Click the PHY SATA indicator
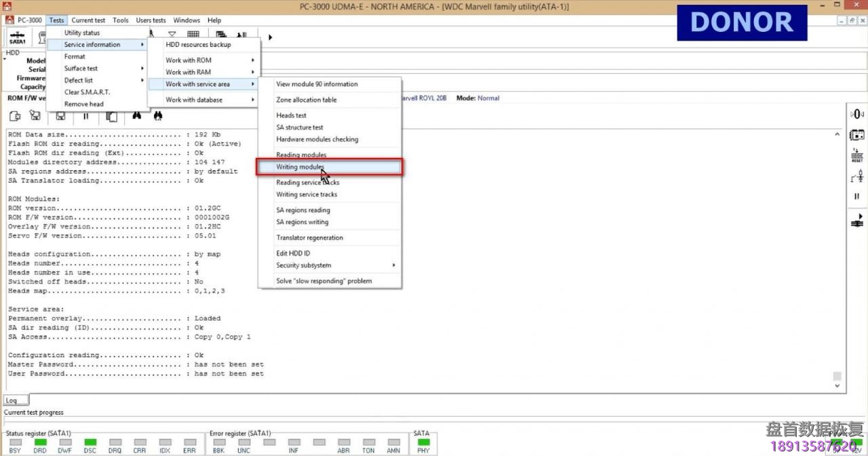This screenshot has width=868, height=456. pos(423,442)
